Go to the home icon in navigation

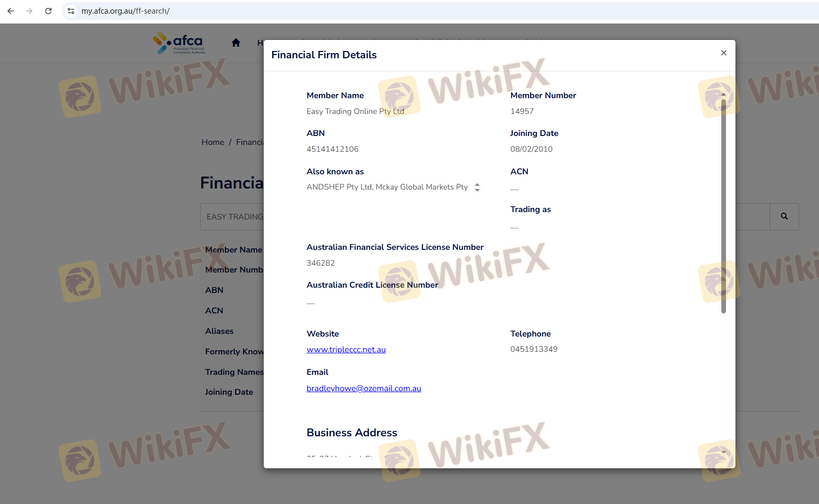click(236, 43)
